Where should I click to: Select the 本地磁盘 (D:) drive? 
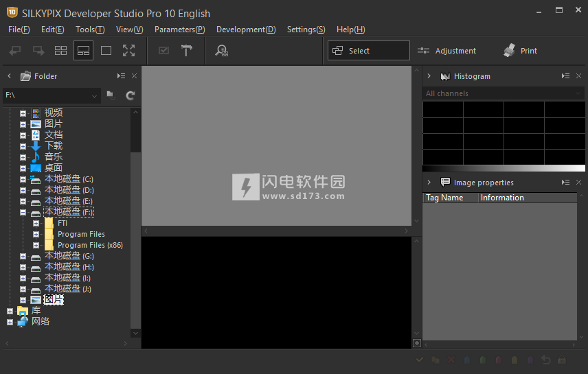pyautogui.click(x=69, y=190)
